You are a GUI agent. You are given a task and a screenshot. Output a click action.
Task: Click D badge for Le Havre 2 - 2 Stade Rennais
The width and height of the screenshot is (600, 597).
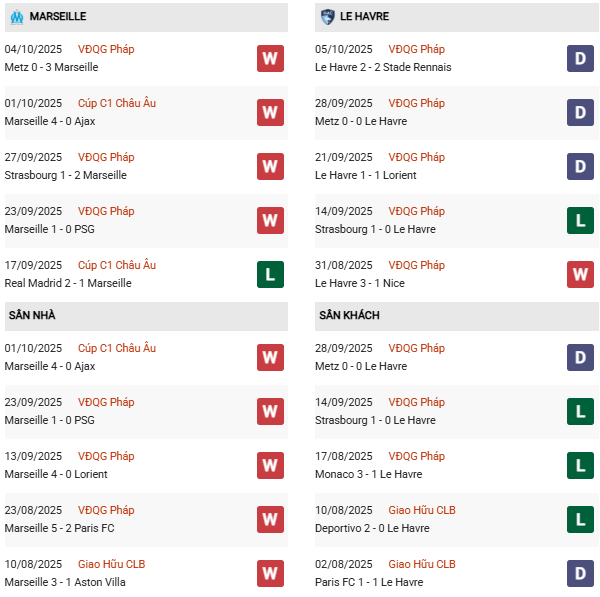tap(581, 58)
